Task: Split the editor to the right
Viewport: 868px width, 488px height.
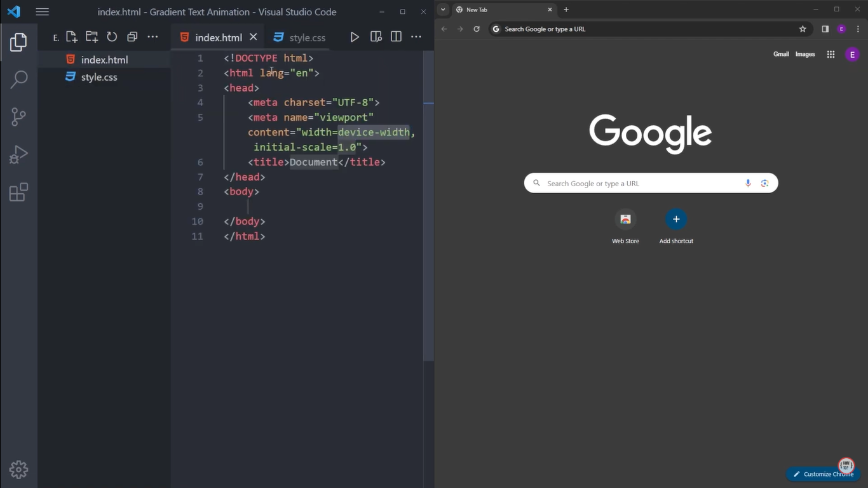Action: 396,37
